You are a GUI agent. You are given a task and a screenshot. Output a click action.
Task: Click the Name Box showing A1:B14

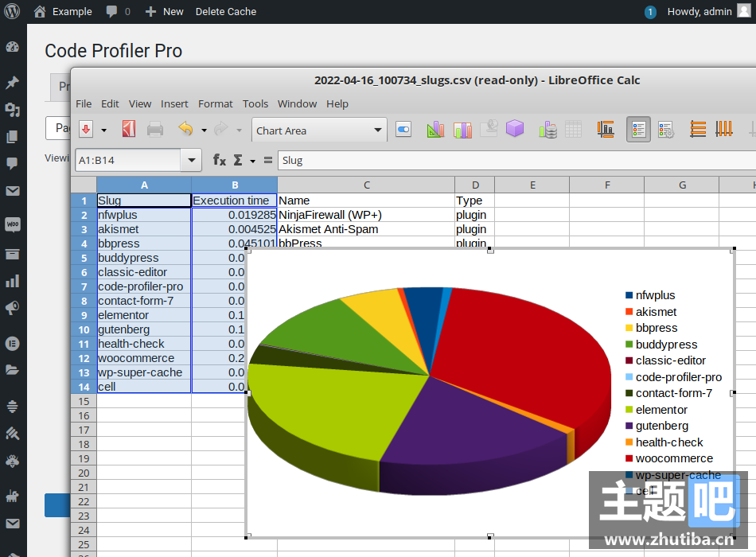pos(128,160)
